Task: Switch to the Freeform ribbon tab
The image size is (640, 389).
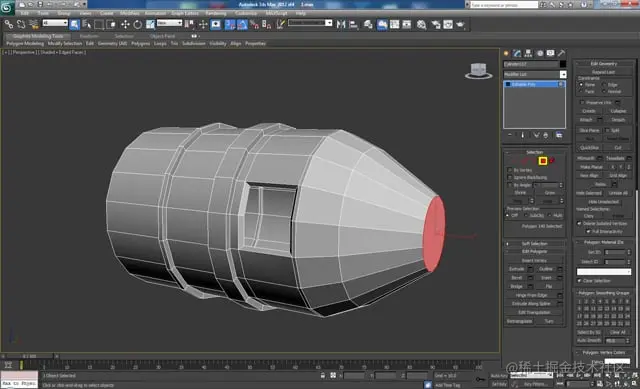Action: [x=89, y=36]
